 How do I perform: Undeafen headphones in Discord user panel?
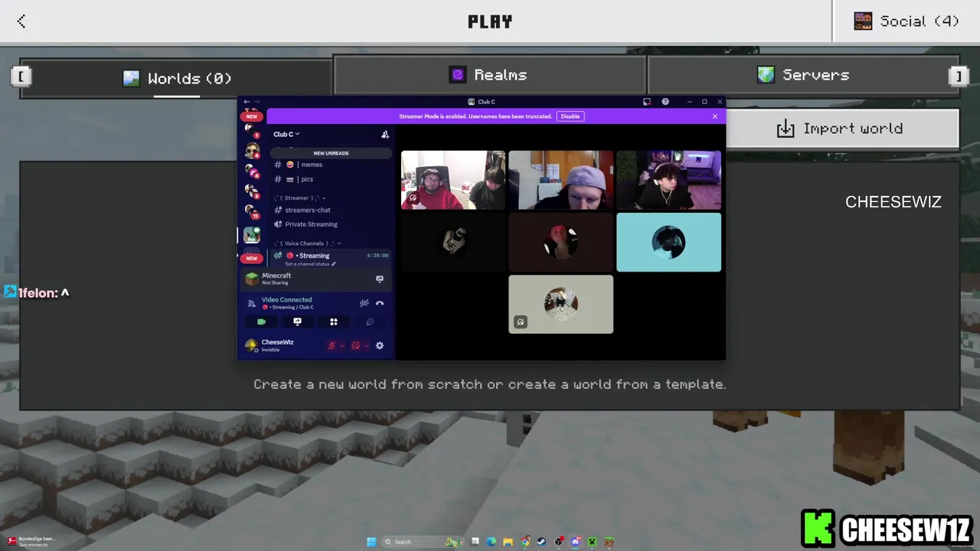click(355, 346)
